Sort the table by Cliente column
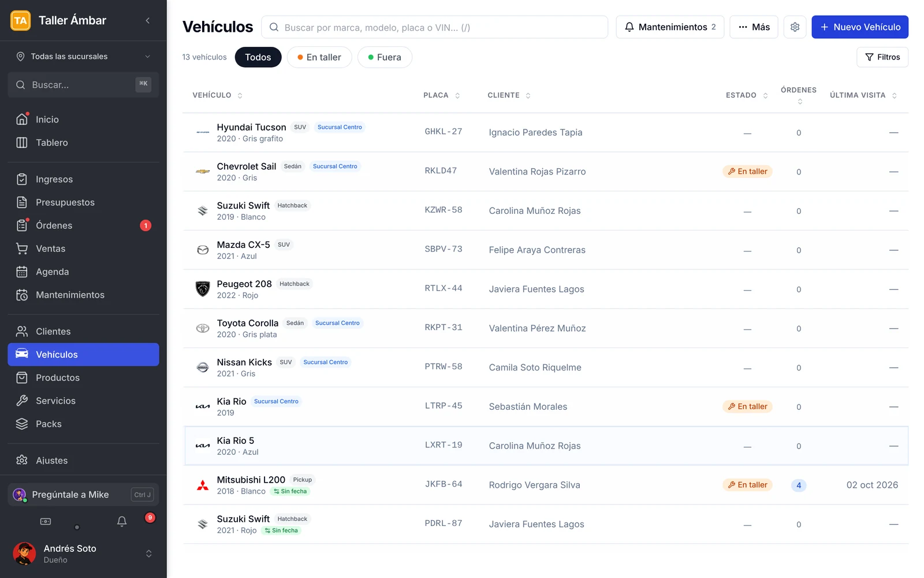Screen dimensions: 924x578 click(x=509, y=95)
